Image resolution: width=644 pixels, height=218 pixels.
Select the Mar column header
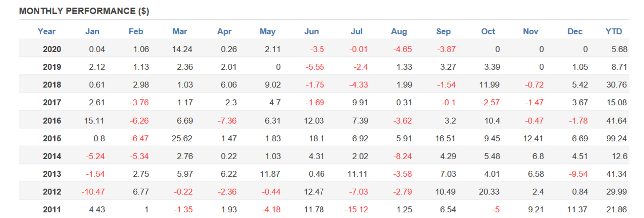click(x=180, y=31)
